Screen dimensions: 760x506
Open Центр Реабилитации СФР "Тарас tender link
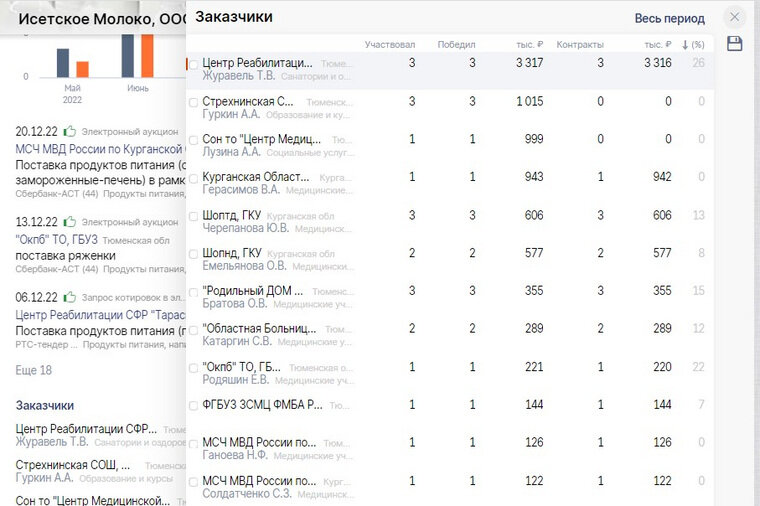click(x=100, y=315)
